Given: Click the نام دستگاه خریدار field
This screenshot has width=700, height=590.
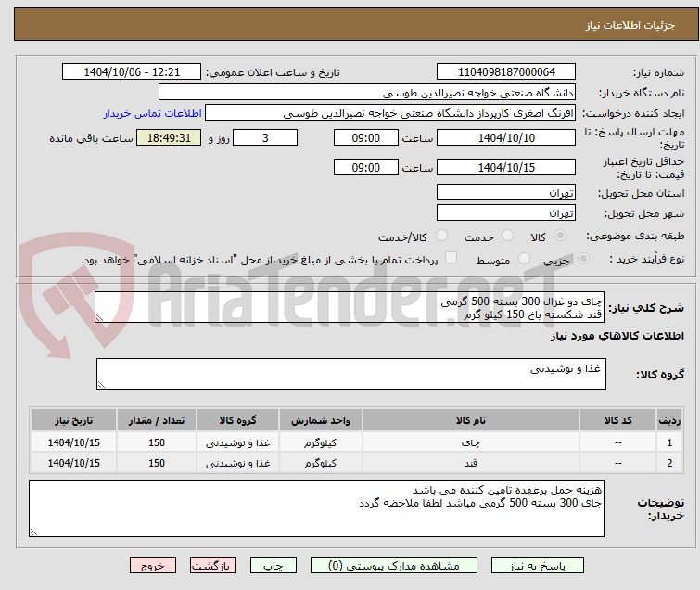Looking at the screenshot, I should pyautogui.click(x=367, y=93).
